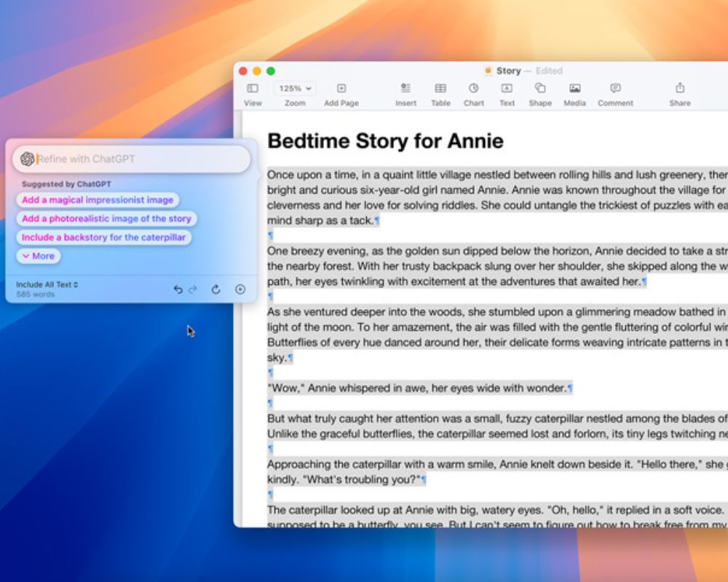Click the paragraph starting 'But what truly caught'
Image resolution: width=728 pixels, height=582 pixels.
pos(497,426)
